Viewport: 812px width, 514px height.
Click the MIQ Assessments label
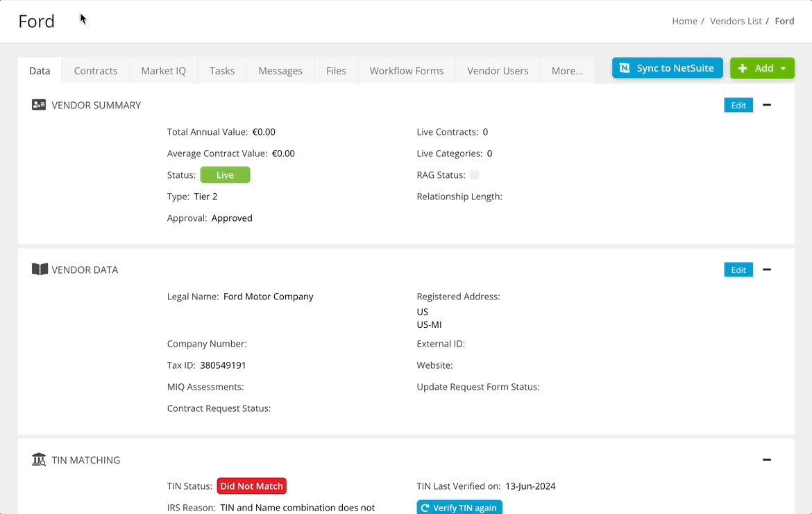tap(205, 386)
